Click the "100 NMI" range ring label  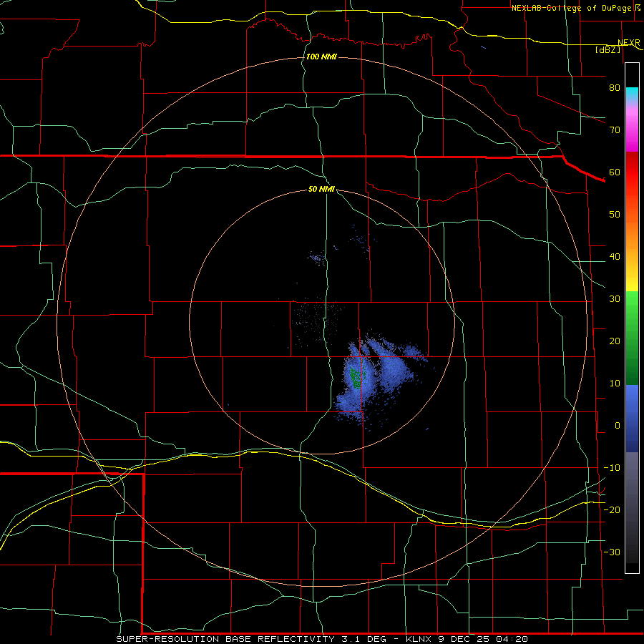[321, 57]
